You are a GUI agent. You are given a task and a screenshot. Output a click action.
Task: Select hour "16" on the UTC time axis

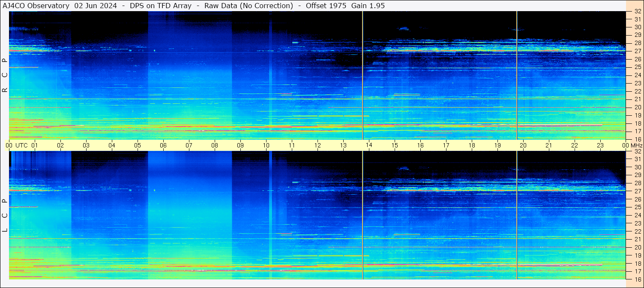[x=420, y=145]
